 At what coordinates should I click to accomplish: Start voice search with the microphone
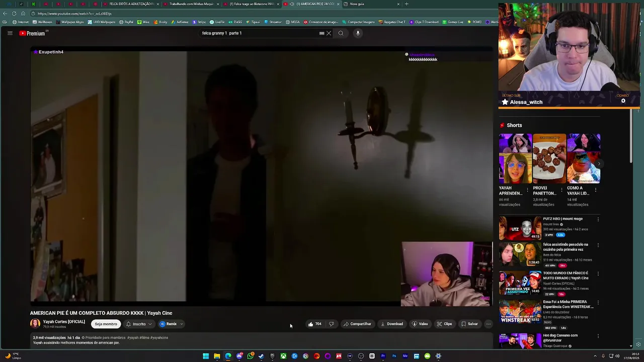click(358, 33)
